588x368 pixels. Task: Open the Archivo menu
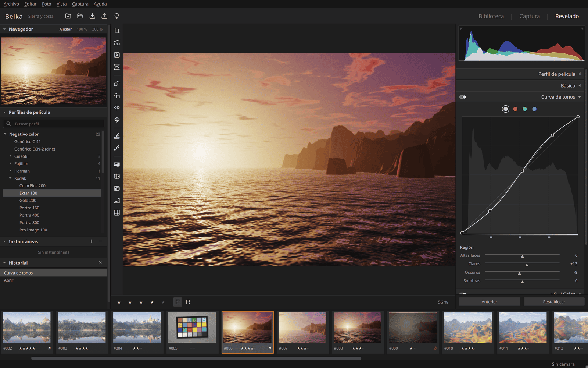click(11, 4)
